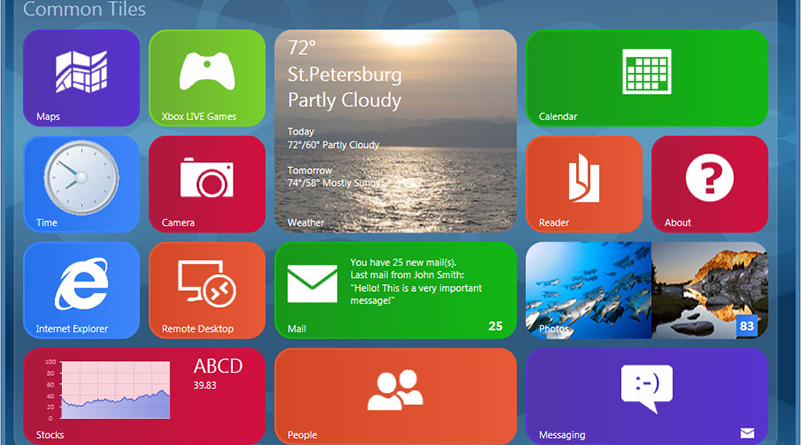801x445 pixels.
Task: Open the Remote Desktop icon
Action: tap(206, 284)
